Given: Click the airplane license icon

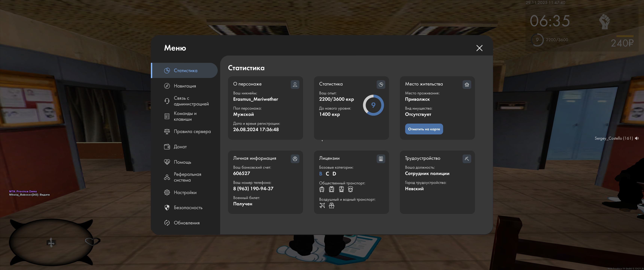Looking at the screenshot, I should pyautogui.click(x=322, y=206).
